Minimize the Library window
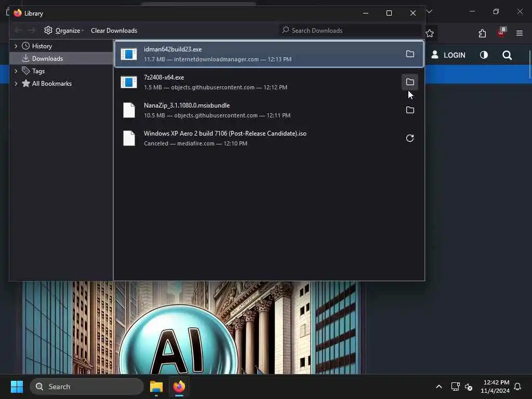The width and height of the screenshot is (532, 399). click(x=366, y=13)
